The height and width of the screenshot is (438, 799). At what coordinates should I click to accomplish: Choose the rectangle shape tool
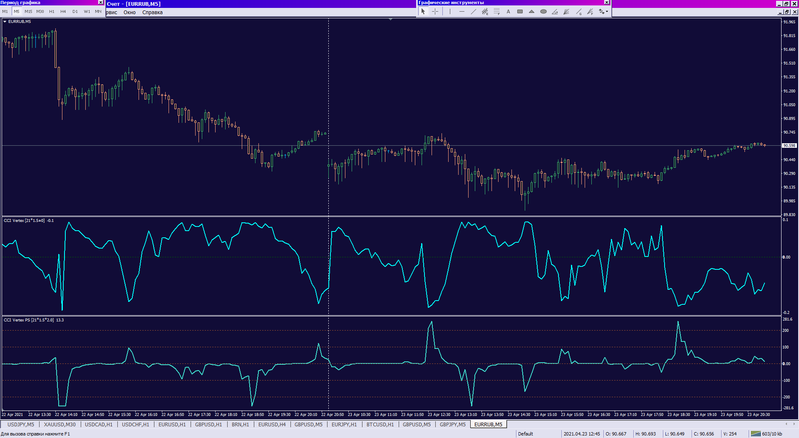pos(520,11)
